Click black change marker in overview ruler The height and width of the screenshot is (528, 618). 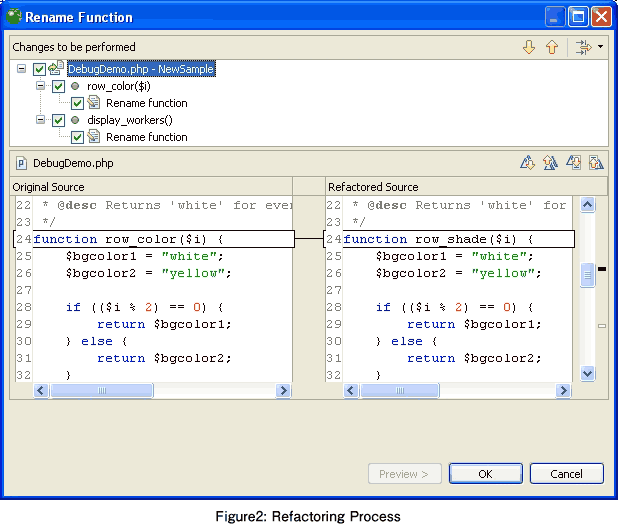point(602,269)
